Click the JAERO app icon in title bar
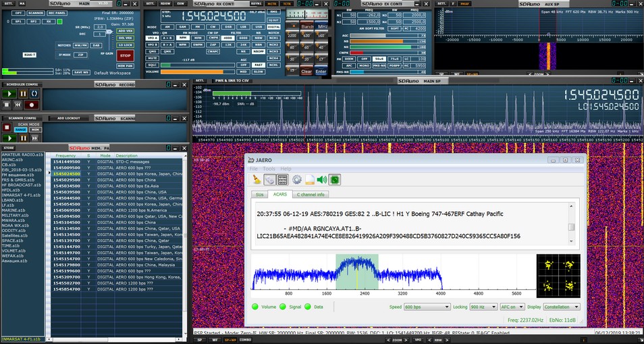This screenshot has height=344, width=644. 252,160
